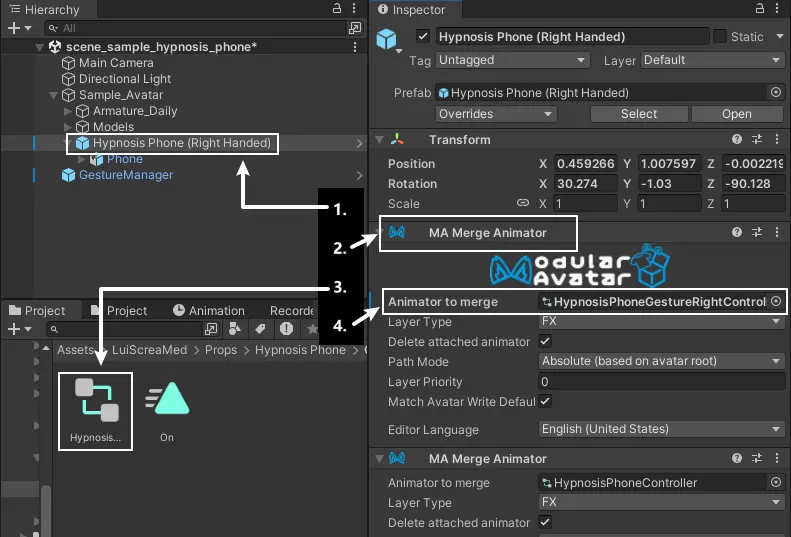
Task: Open Transform presets icon
Action: (757, 139)
